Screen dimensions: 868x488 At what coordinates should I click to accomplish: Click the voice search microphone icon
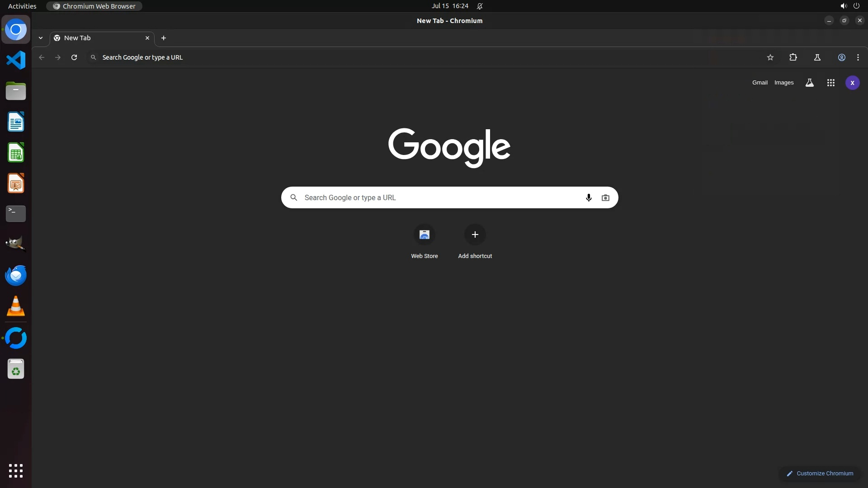(x=588, y=197)
